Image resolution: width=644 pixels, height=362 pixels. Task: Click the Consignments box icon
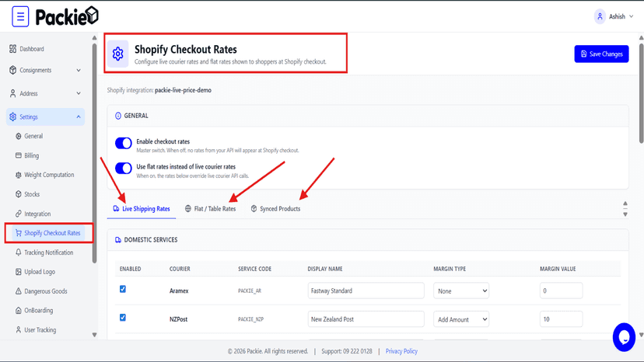click(x=12, y=70)
